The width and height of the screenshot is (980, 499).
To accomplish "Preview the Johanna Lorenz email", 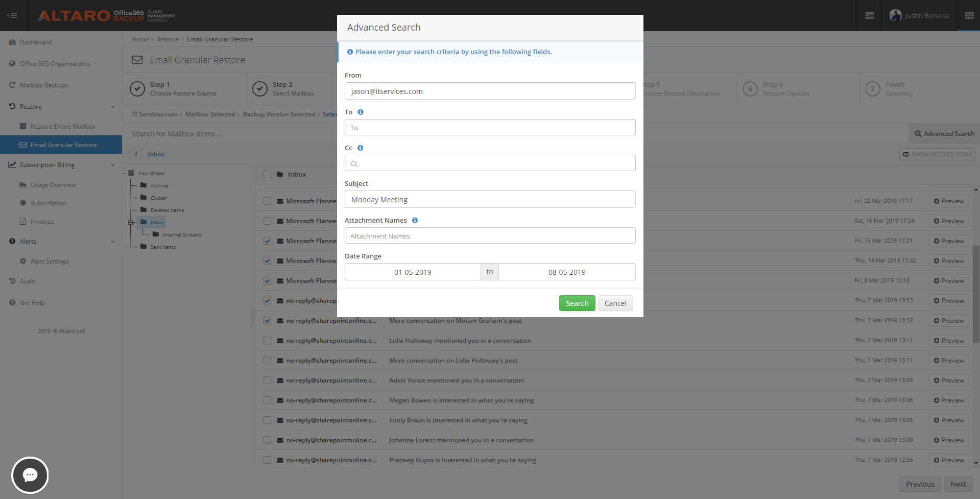I will coord(949,440).
